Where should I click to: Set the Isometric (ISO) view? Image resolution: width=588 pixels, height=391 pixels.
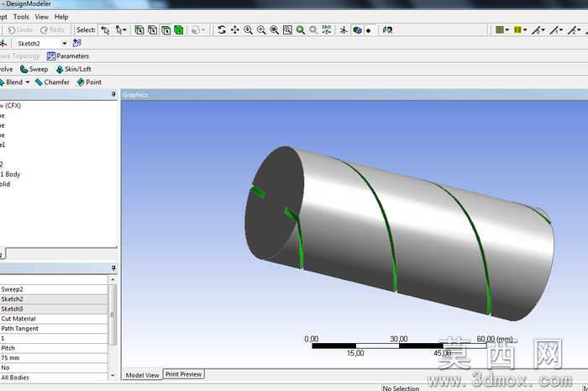click(x=327, y=29)
